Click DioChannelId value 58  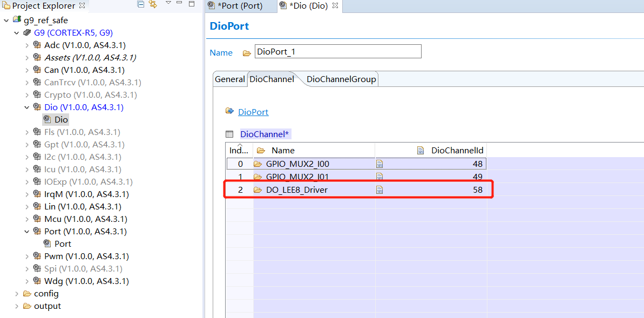pyautogui.click(x=478, y=190)
